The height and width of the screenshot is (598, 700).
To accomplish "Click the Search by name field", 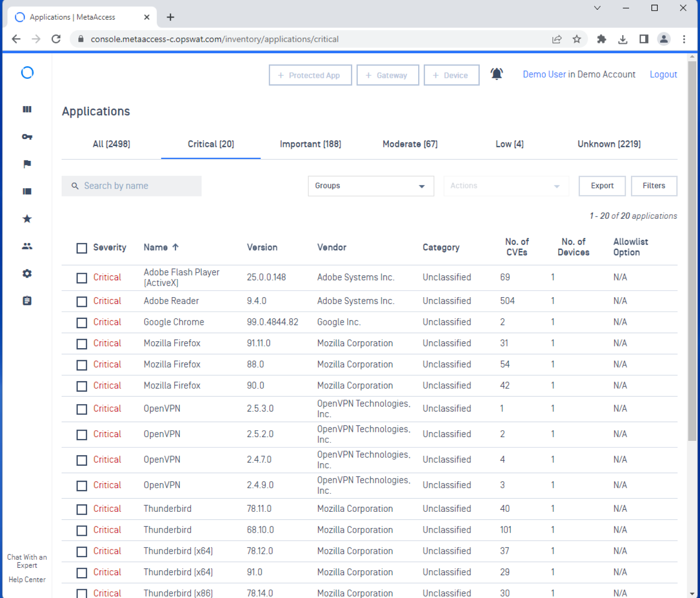I will coord(132,186).
